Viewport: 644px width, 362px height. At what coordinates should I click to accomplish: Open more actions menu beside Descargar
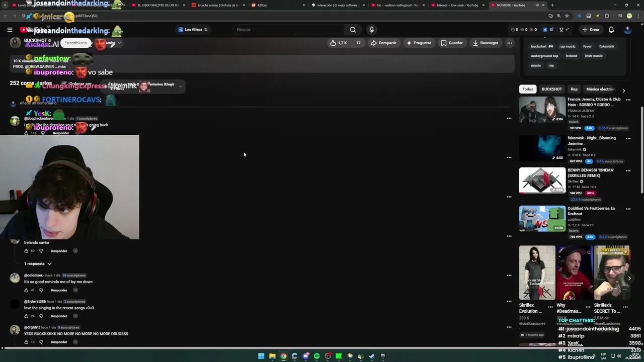click(x=510, y=43)
